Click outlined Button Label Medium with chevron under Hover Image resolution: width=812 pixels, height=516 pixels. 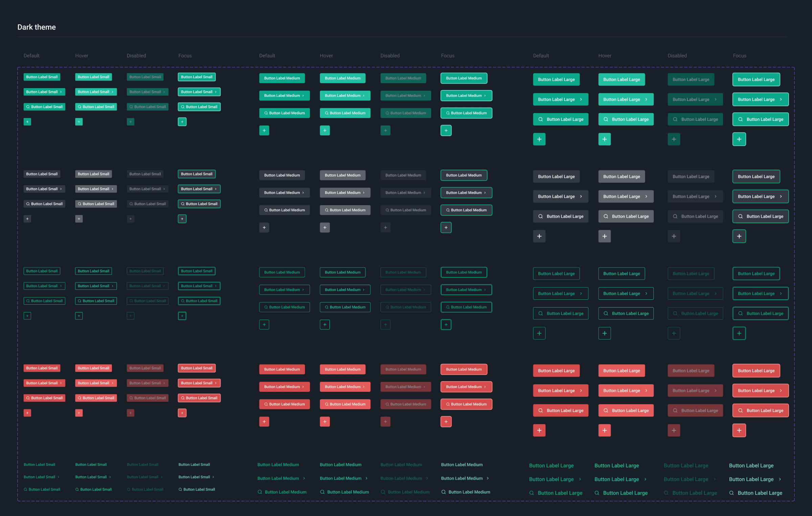click(345, 290)
